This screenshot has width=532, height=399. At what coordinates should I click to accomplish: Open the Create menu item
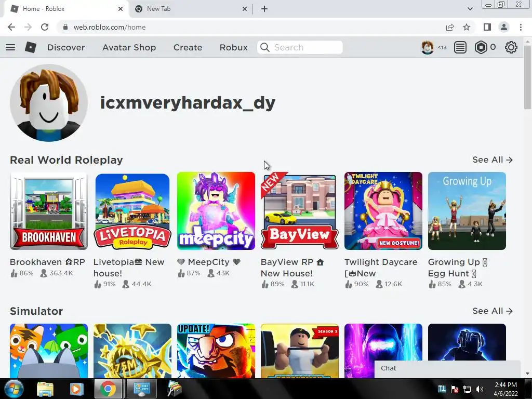click(x=188, y=47)
